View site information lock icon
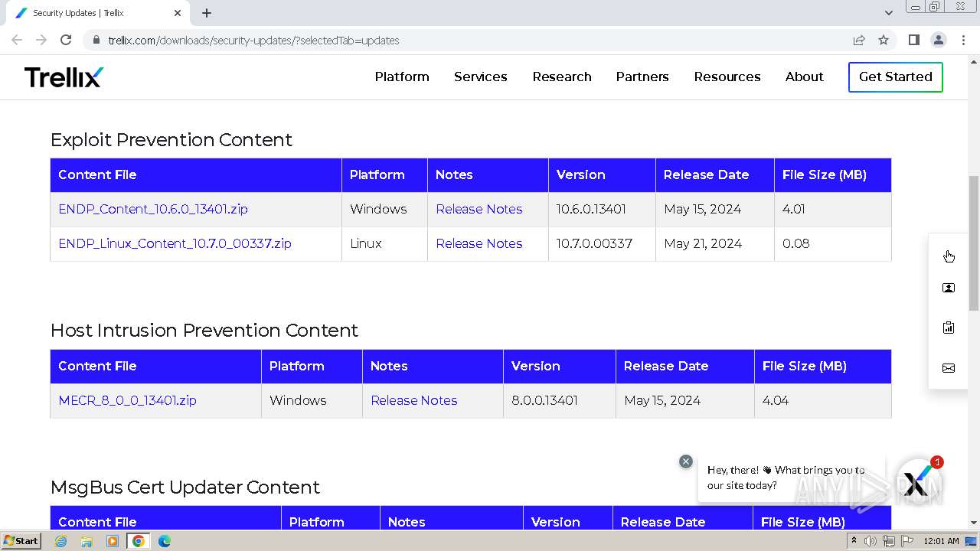 tap(96, 40)
